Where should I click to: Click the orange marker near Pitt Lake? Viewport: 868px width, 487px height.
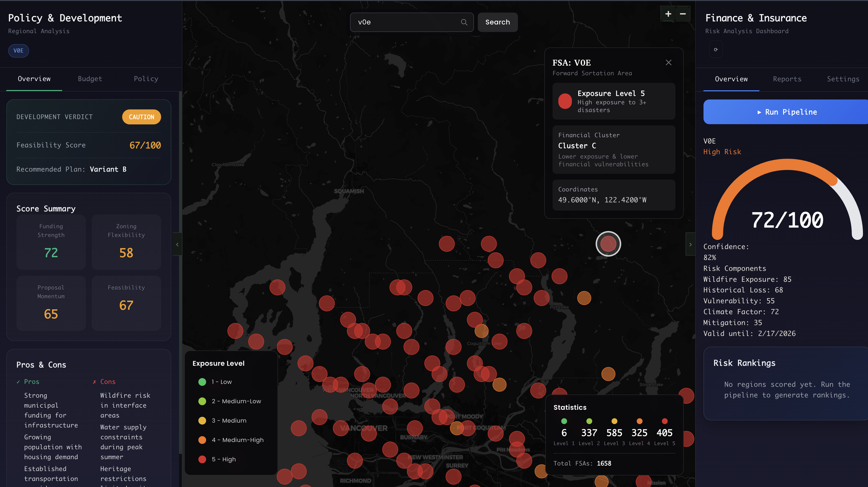click(x=584, y=298)
